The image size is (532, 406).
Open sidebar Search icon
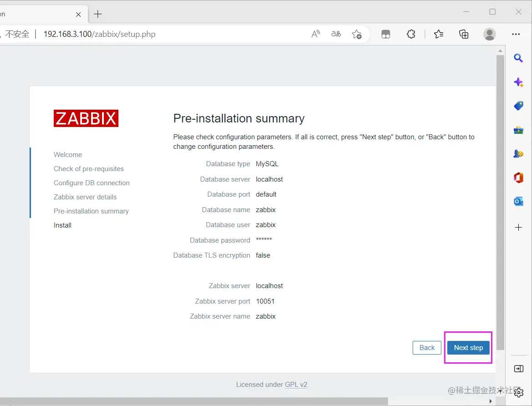518,58
